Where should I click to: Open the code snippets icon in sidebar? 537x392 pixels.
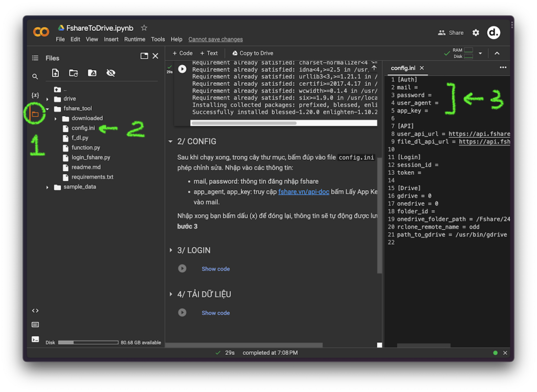pos(35,311)
